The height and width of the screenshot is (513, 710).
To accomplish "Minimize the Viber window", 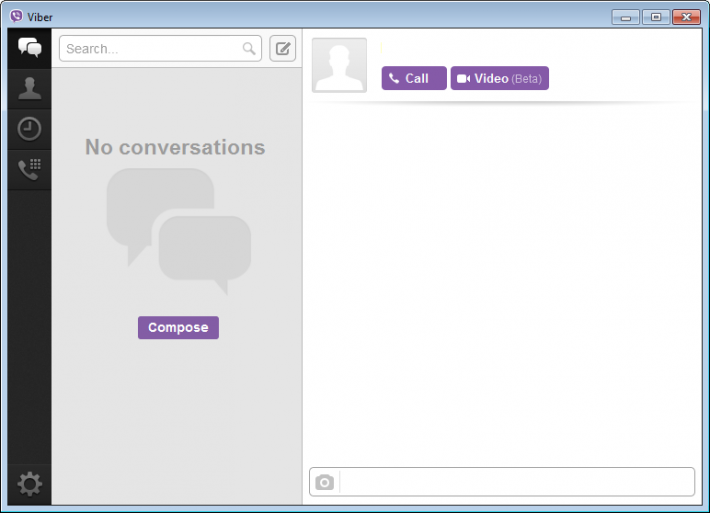I will pyautogui.click(x=626, y=17).
